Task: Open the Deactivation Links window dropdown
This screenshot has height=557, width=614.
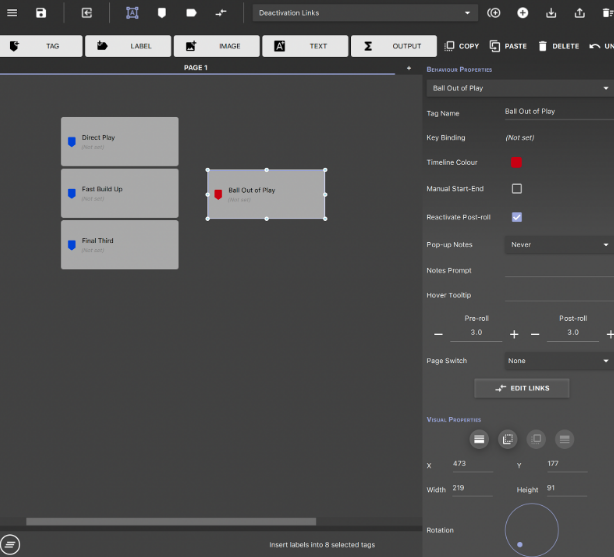Action: click(365, 13)
